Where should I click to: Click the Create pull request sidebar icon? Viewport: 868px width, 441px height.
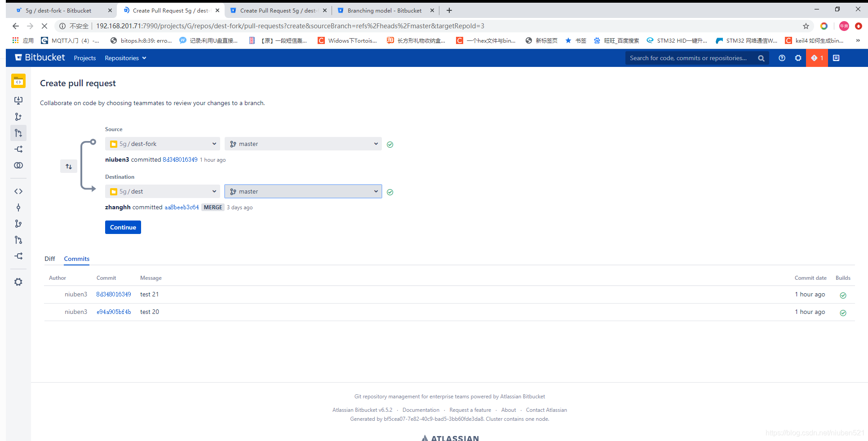pos(18,133)
